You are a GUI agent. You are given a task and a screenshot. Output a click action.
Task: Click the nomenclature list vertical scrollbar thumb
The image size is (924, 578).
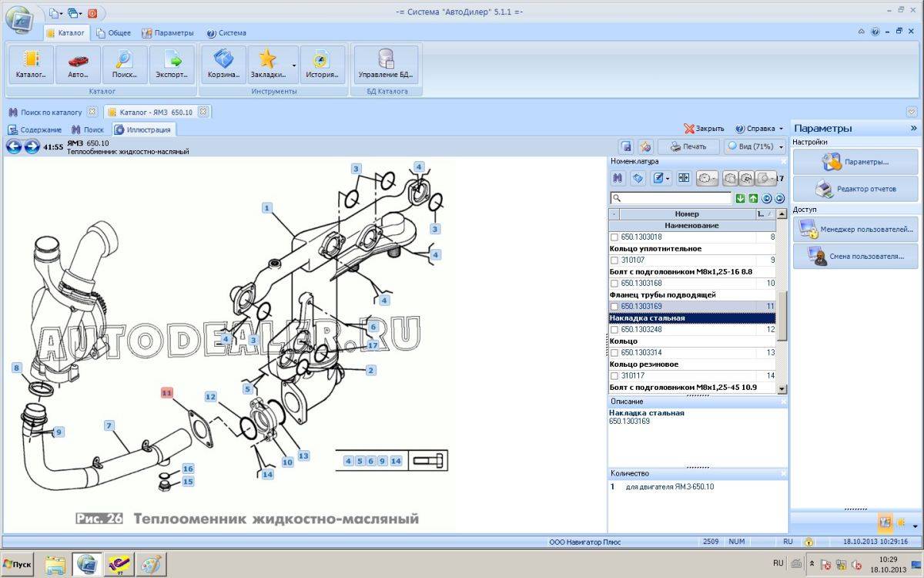[x=782, y=316]
